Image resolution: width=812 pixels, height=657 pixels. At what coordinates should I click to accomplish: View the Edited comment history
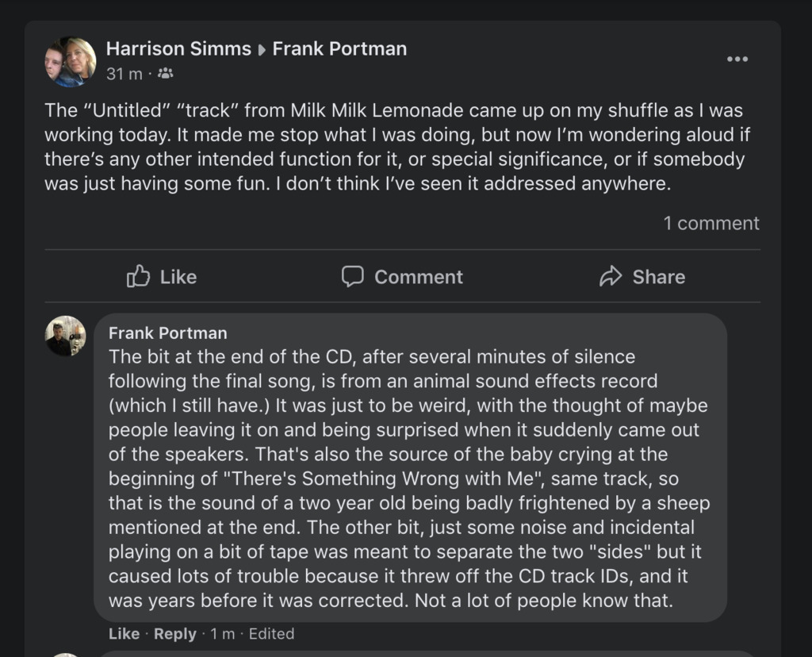click(x=272, y=633)
